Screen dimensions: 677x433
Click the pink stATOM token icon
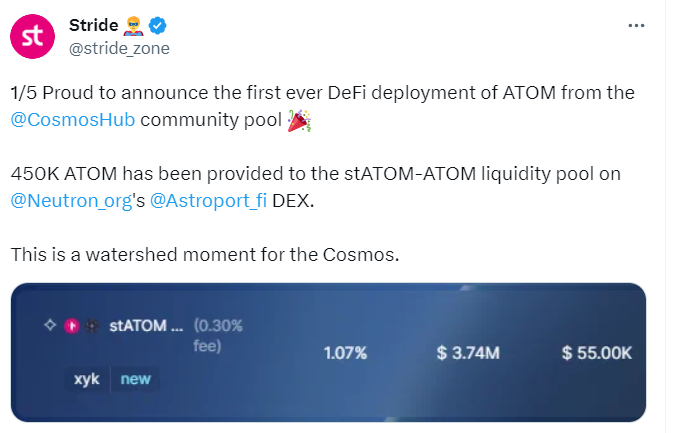coord(71,326)
